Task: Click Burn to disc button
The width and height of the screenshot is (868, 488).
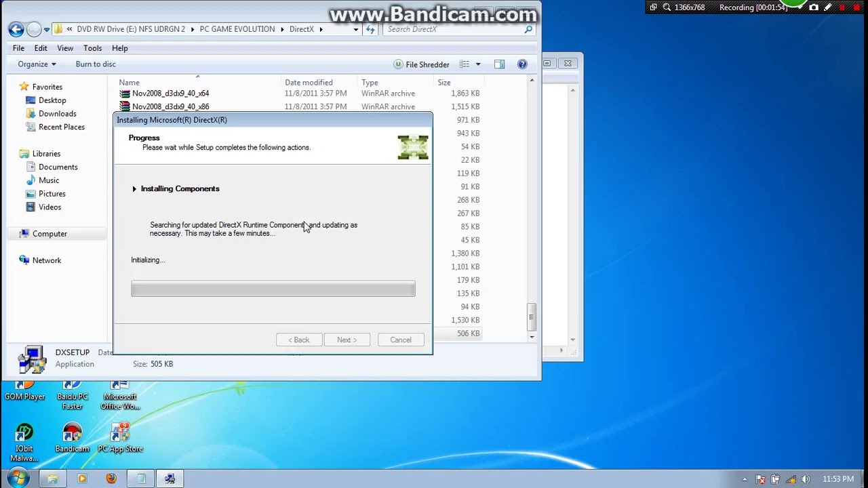Action: pos(96,64)
